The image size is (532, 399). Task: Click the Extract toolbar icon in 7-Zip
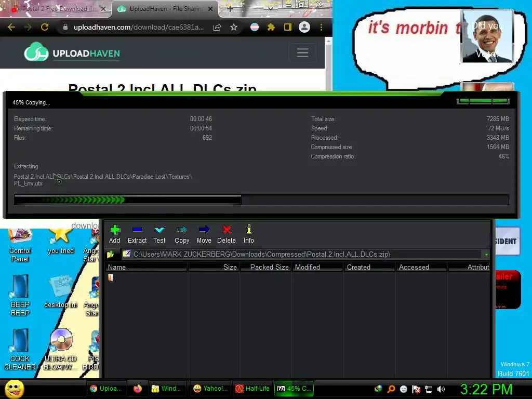click(137, 234)
